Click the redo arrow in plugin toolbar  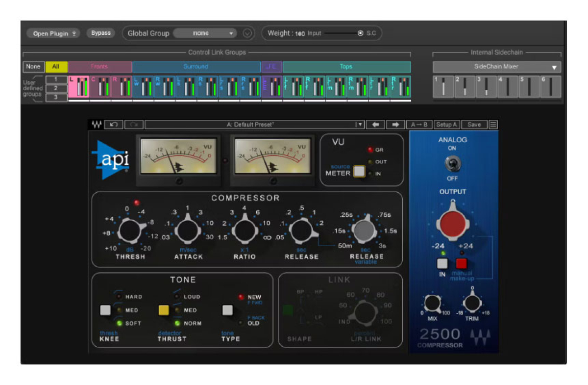[133, 125]
